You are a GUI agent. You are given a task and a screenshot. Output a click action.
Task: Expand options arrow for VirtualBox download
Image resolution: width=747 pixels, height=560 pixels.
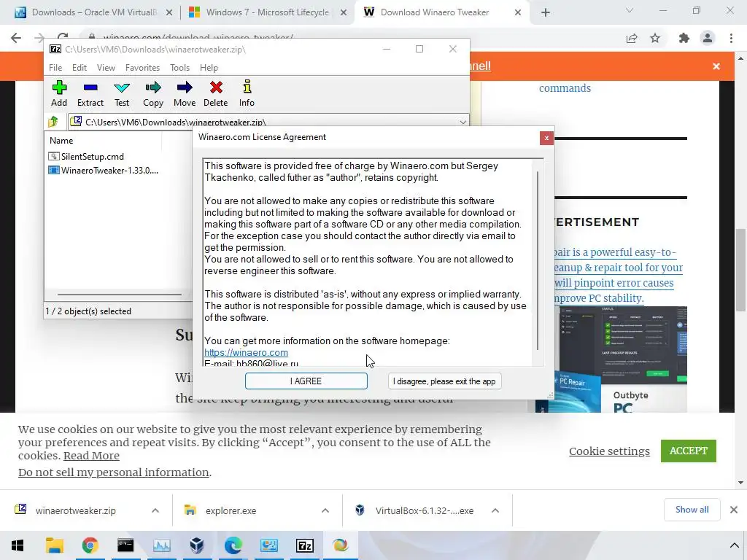pyautogui.click(x=495, y=510)
